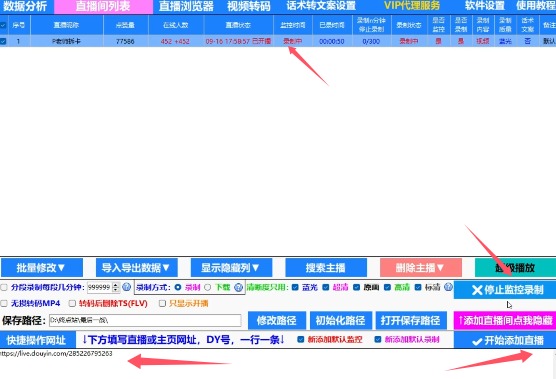Click 开始添加直播 checkmark button
556x379 pixels.
pyautogui.click(x=505, y=340)
